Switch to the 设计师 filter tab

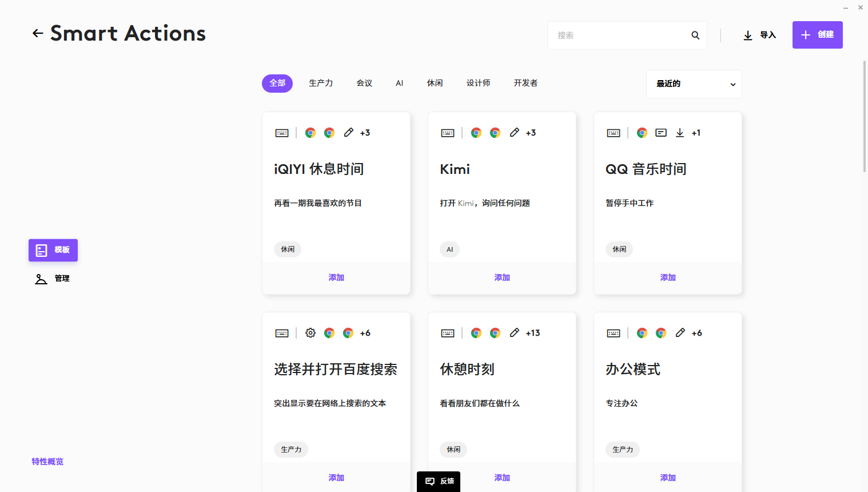[478, 84]
